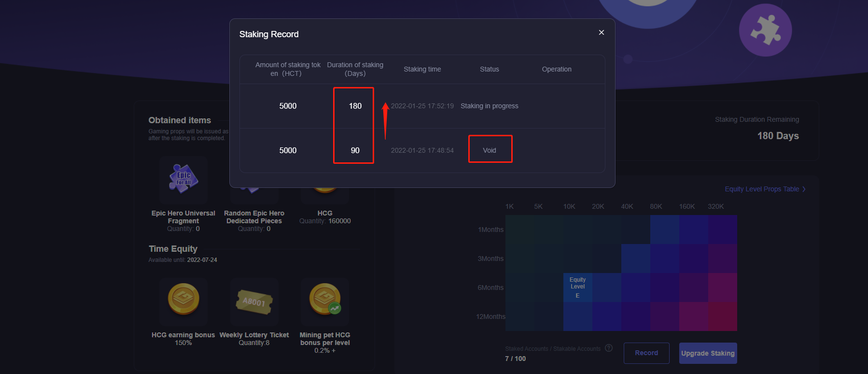
Task: Expand the Equity Level Props Table chevron
Action: (804, 189)
